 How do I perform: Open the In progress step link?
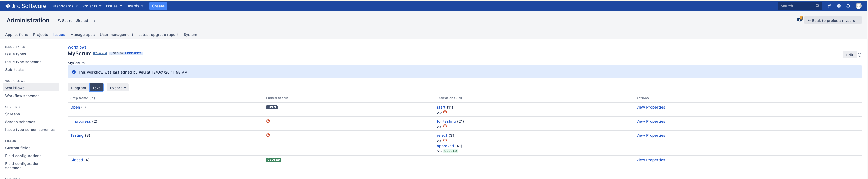80,121
